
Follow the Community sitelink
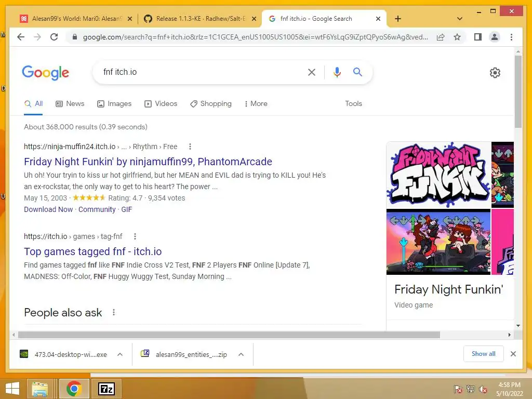coord(97,209)
